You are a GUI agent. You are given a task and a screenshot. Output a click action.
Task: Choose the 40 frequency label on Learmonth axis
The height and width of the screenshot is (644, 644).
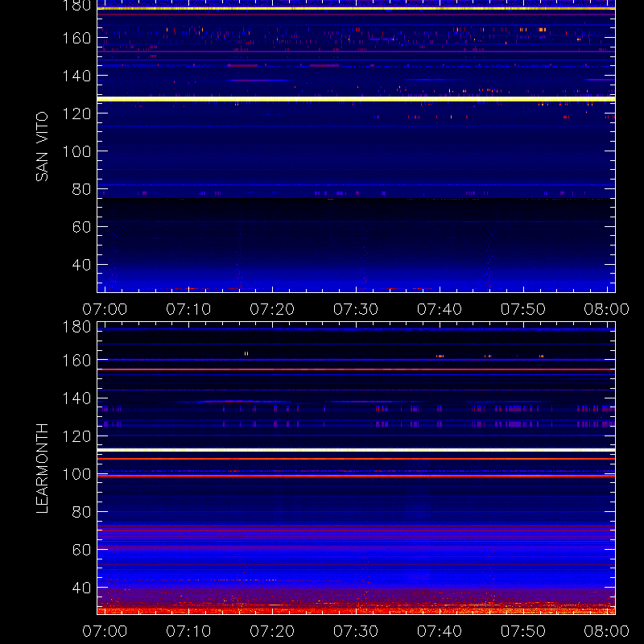pyautogui.click(x=81, y=588)
